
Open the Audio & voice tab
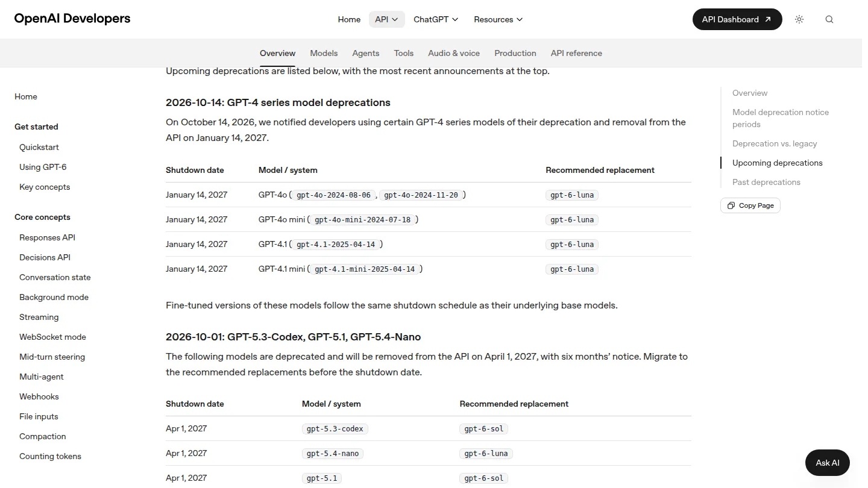pos(454,53)
